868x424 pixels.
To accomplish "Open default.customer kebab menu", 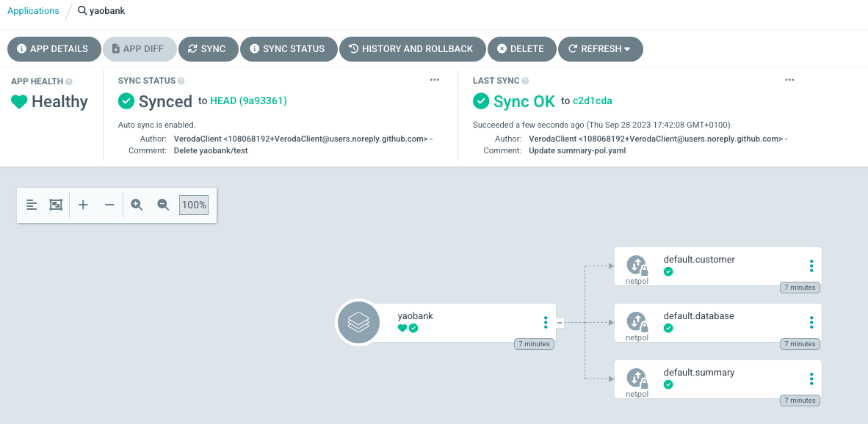I will [811, 266].
